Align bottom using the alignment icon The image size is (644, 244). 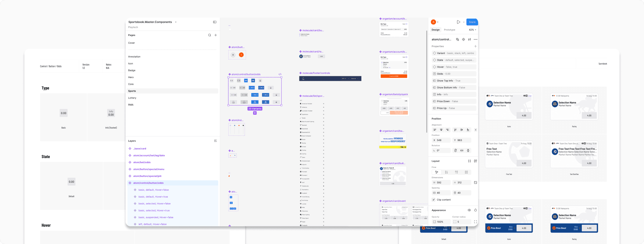pos(468,130)
